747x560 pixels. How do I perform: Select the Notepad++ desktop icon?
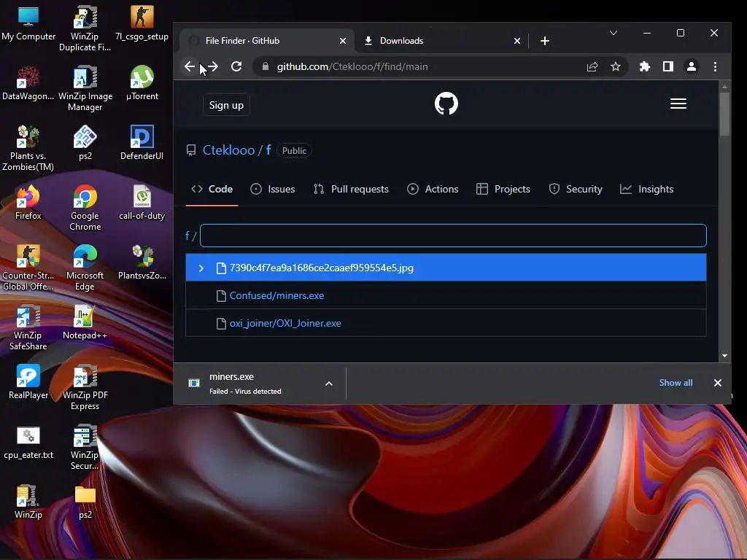85,322
